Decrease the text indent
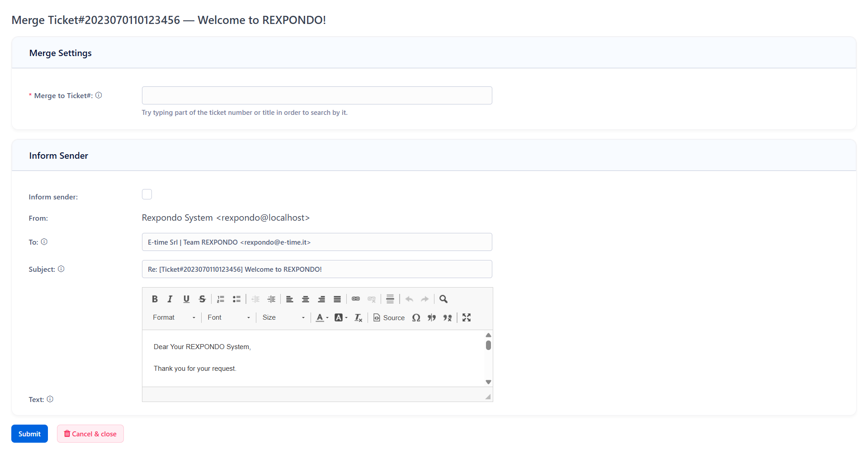 255,299
